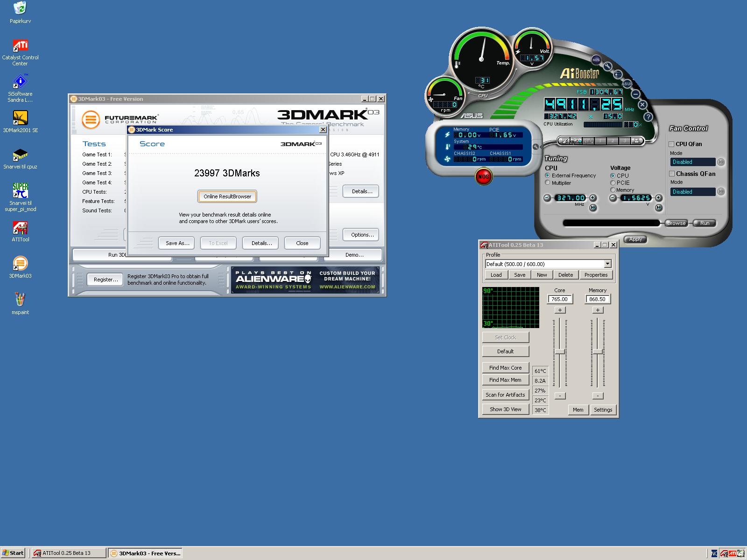Viewport: 747px width, 560px height.
Task: Open the Catalyst Control Center desktop icon
Action: pos(20,52)
